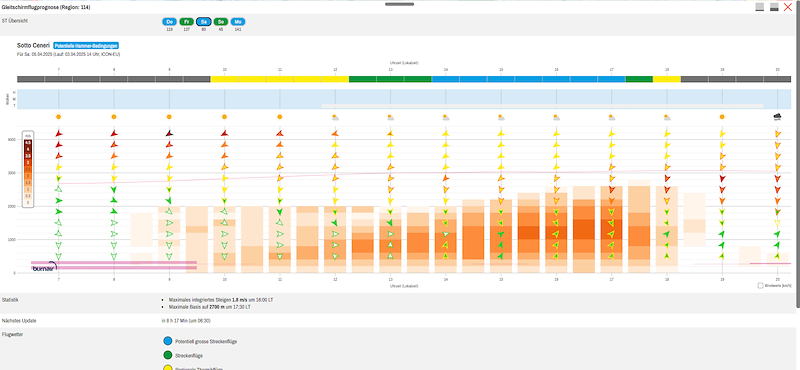Click the partly cloudy icon at 13 o'clock
800x370 pixels.
[x=390, y=117]
